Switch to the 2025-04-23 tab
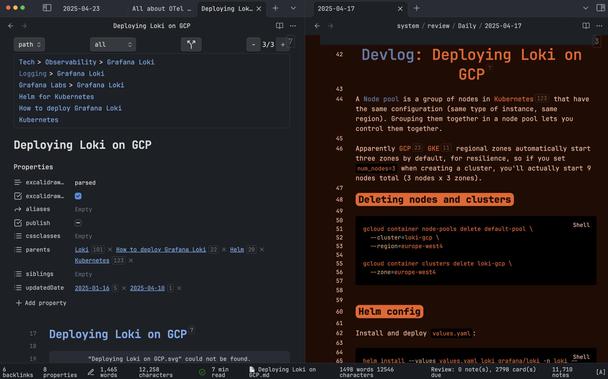Screen dimensions: 608x379 (81, 9)
